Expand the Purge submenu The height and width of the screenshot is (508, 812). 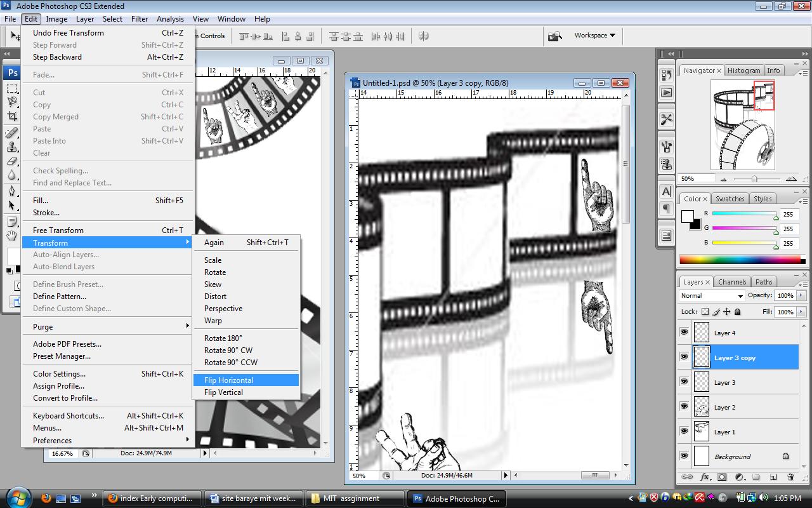108,326
